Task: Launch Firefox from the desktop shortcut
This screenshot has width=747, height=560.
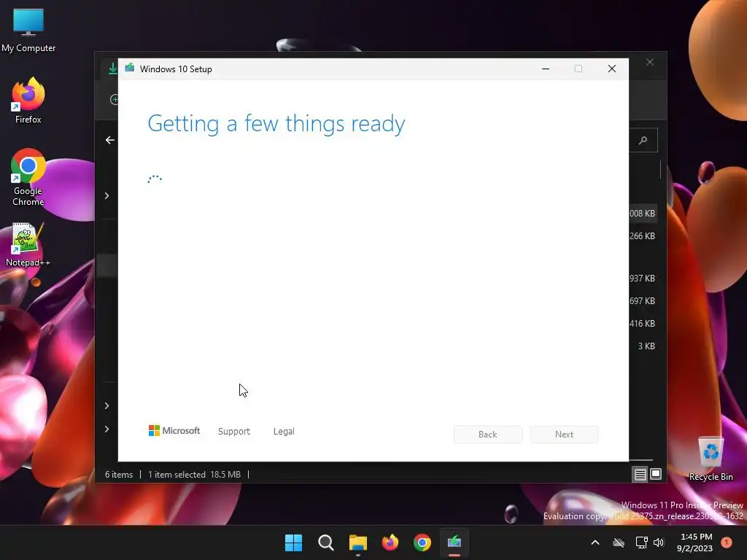Action: click(x=28, y=101)
